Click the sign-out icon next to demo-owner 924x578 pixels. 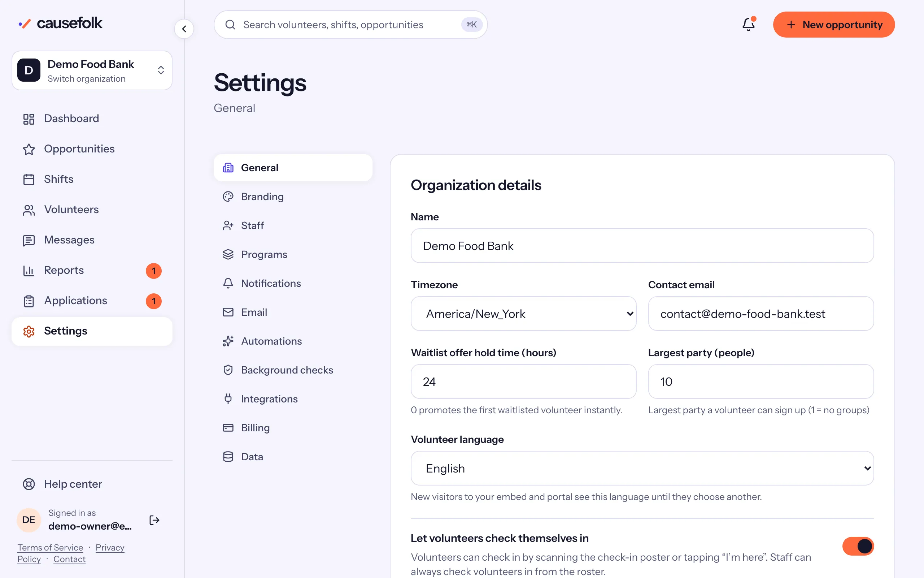[x=154, y=520]
